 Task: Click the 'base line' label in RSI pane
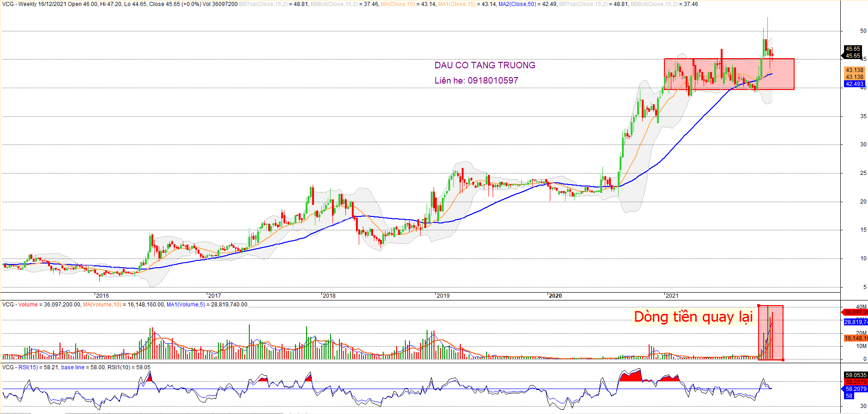tap(73, 367)
